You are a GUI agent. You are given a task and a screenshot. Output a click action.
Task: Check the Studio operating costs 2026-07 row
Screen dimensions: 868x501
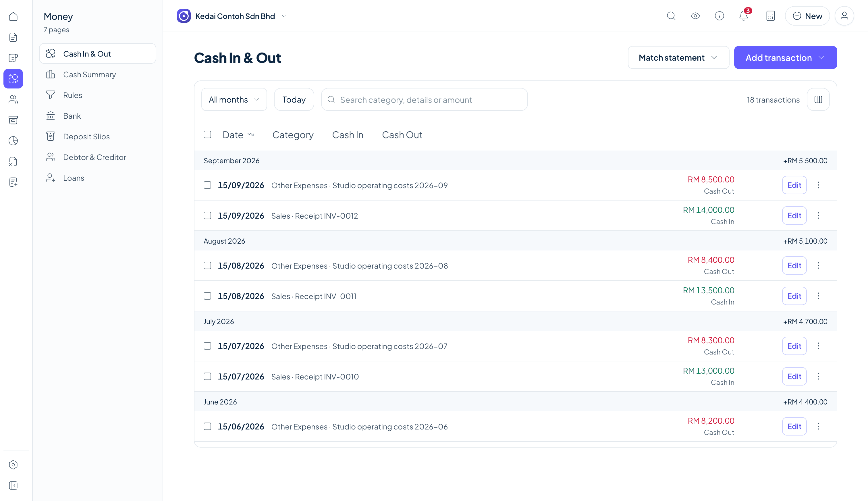207,346
